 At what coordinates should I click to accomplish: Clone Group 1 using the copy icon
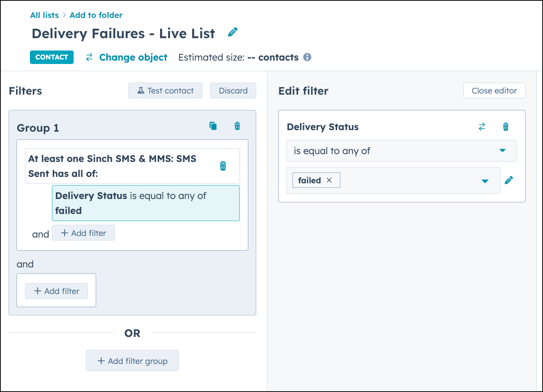pos(212,126)
